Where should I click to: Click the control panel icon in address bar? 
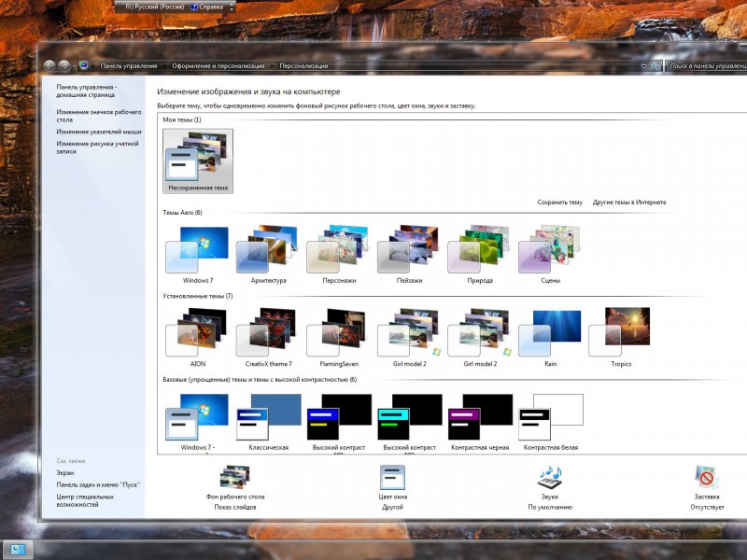pyautogui.click(x=83, y=65)
